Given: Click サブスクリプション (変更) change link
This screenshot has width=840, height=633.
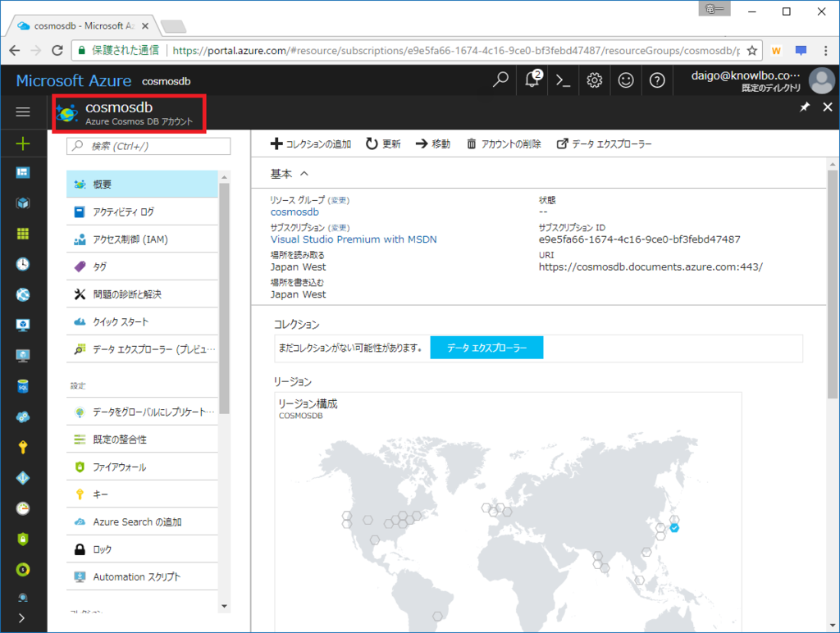Looking at the screenshot, I should pos(339,228).
